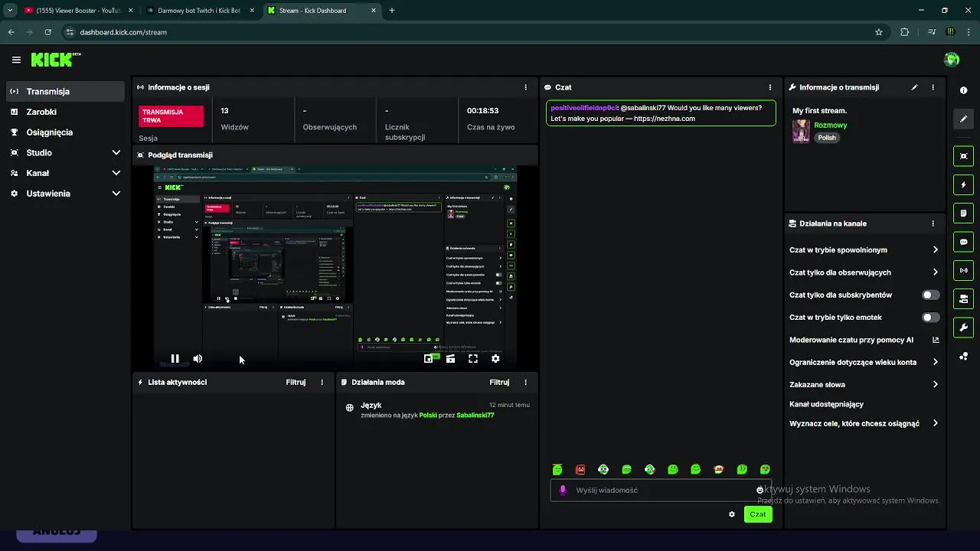980x551 pixels.
Task: Reload the page with browser refresh
Action: pyautogui.click(x=47, y=32)
